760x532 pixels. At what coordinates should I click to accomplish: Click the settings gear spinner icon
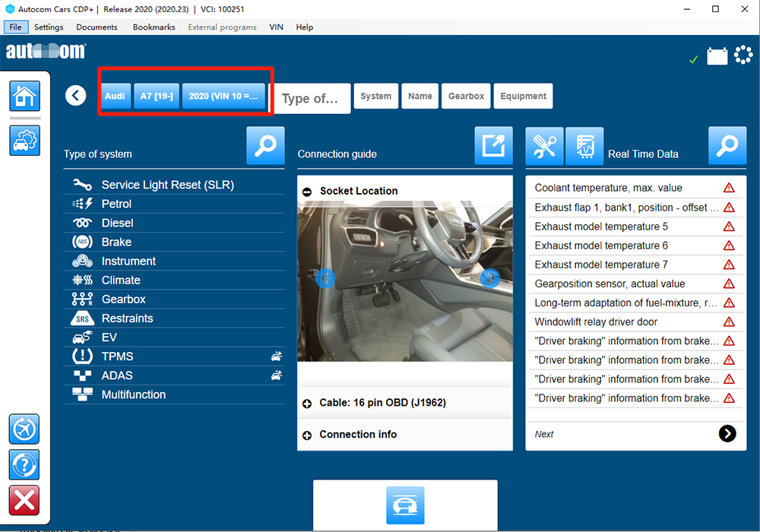tap(743, 55)
